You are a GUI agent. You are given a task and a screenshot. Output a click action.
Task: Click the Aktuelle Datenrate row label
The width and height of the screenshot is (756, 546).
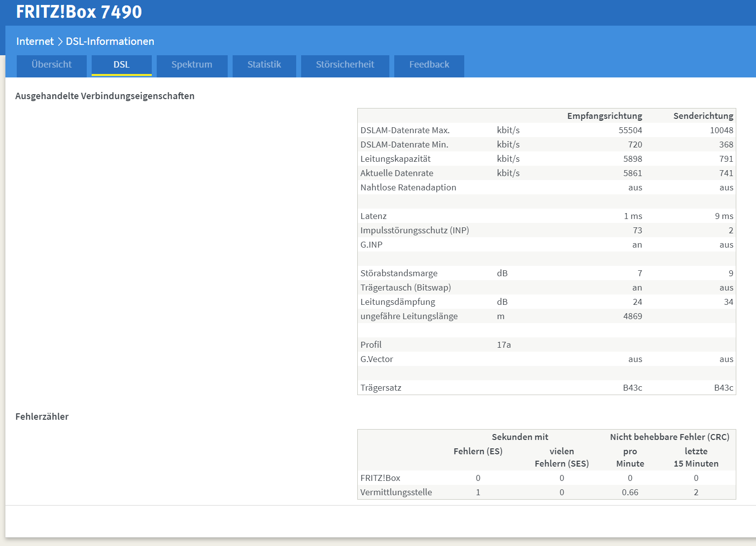(397, 173)
